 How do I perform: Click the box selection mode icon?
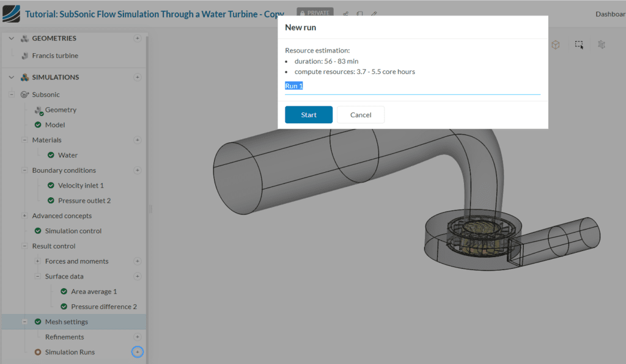point(579,45)
